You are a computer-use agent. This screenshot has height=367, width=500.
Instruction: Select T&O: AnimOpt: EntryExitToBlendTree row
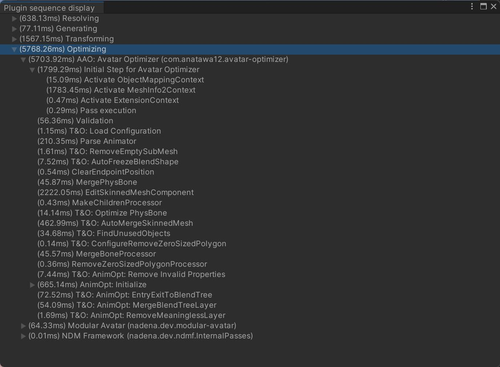250,295
